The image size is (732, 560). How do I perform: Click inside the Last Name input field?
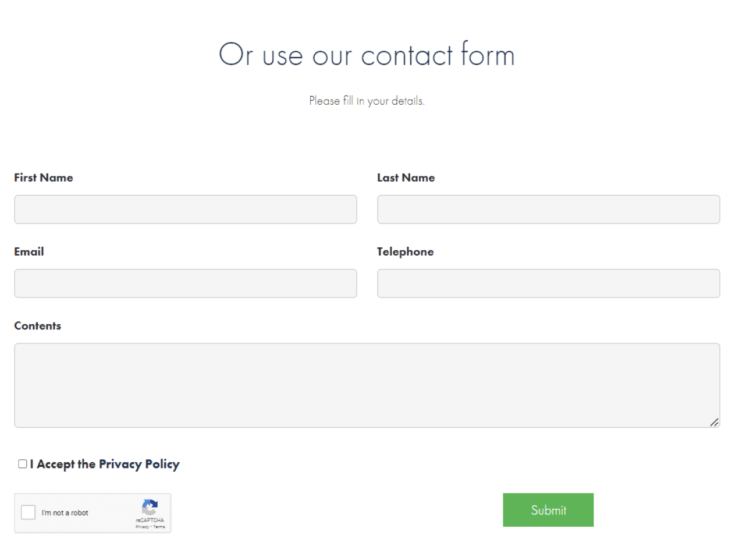click(x=548, y=210)
